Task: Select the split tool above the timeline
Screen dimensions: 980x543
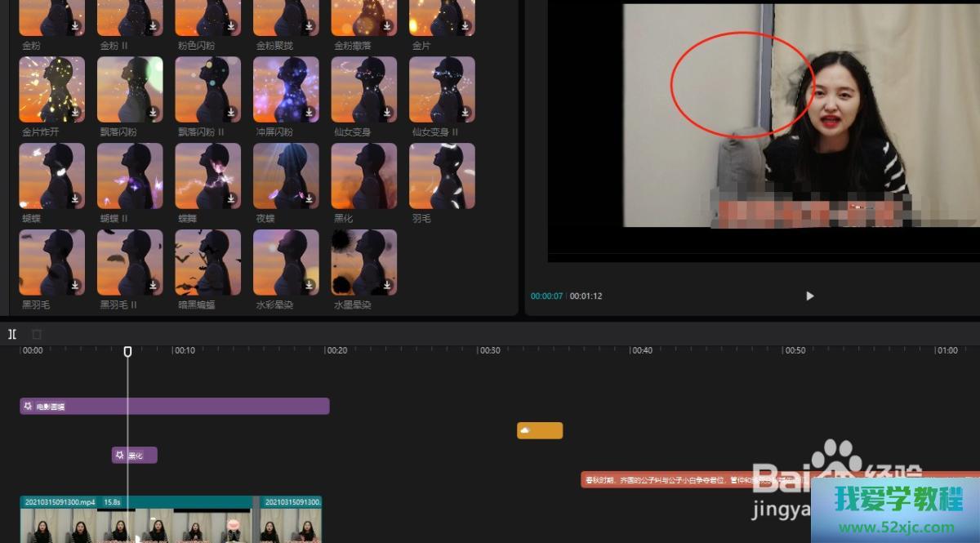Action: click(12, 334)
